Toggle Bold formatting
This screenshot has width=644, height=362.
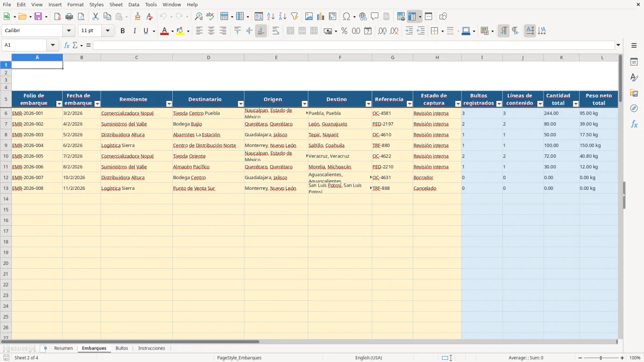(122, 31)
